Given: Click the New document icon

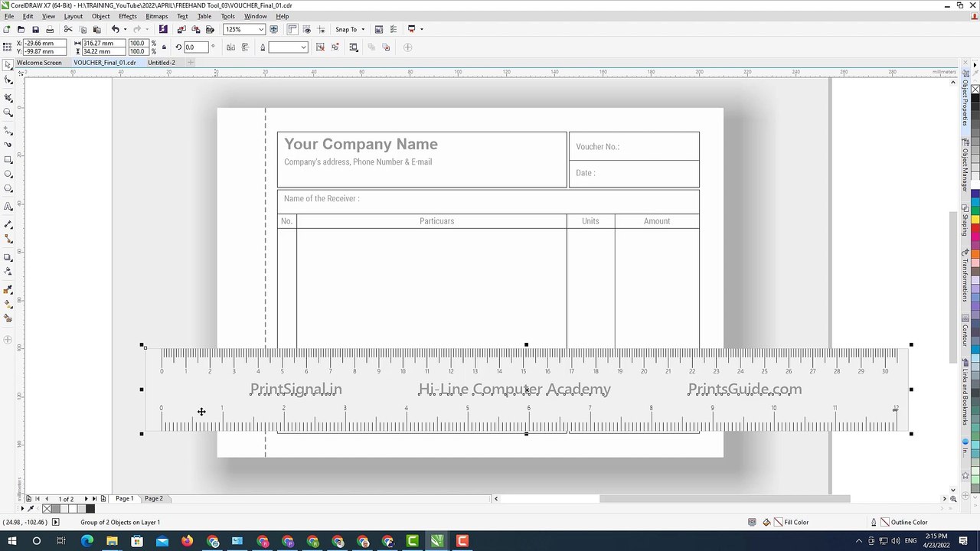Looking at the screenshot, I should 6,29.
